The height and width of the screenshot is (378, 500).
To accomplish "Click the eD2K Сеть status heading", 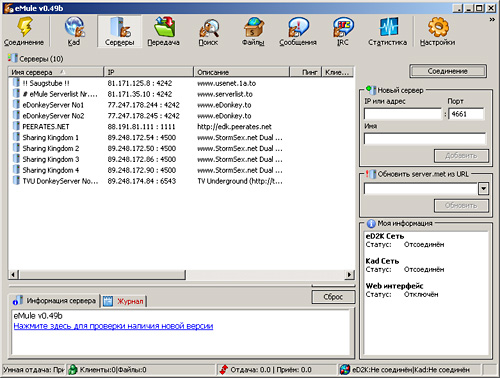I will tap(385, 236).
